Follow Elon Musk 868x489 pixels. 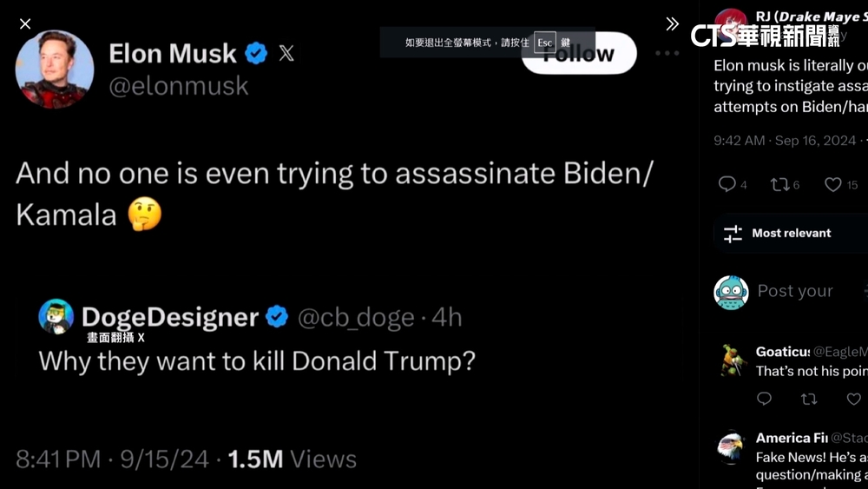(x=579, y=54)
